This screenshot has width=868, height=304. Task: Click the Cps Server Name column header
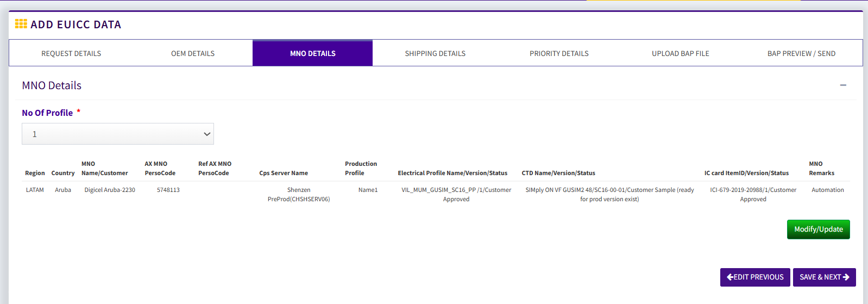tap(284, 173)
